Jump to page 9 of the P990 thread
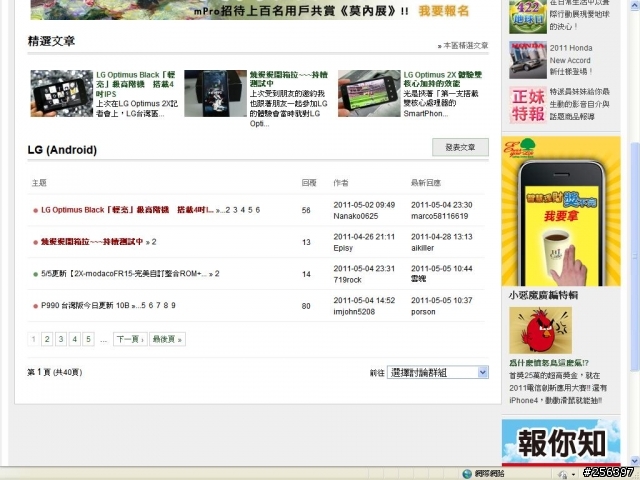Screen dimensions: 640x480 pyautogui.click(x=173, y=305)
